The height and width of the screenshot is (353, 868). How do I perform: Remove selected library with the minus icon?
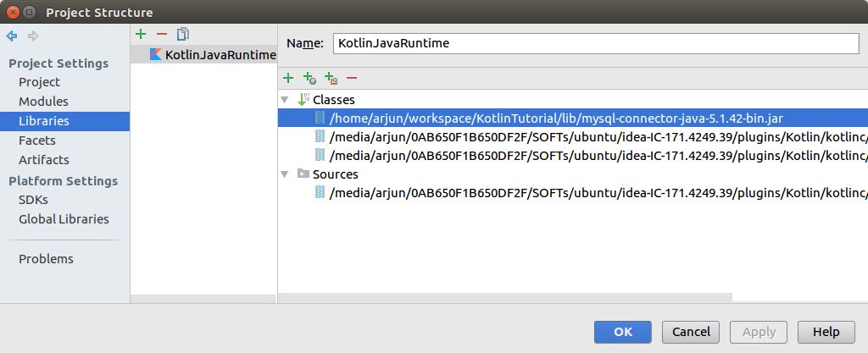coord(162,34)
